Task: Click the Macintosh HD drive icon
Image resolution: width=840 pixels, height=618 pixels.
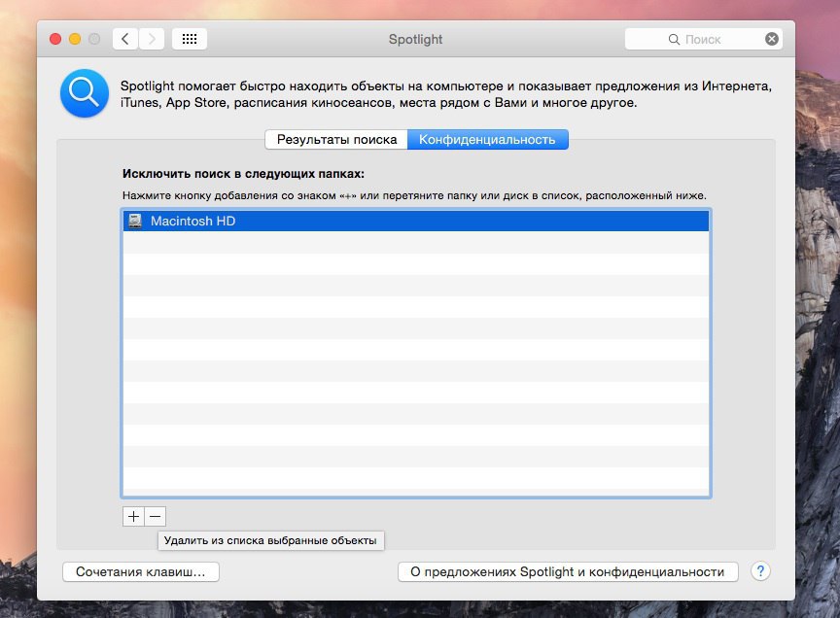Action: pyautogui.click(x=135, y=221)
